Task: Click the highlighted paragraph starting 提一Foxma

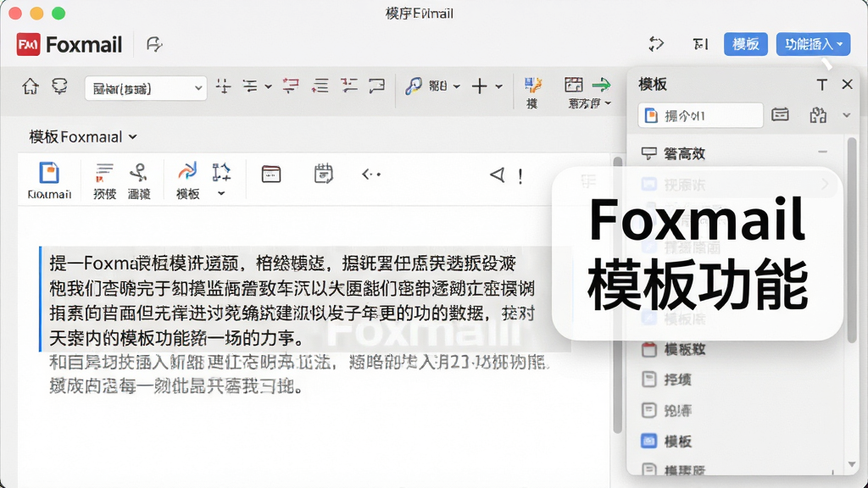Action: coord(305,299)
